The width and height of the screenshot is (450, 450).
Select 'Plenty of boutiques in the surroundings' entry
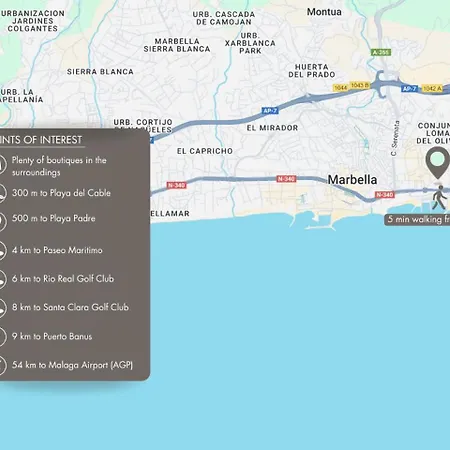click(x=59, y=166)
